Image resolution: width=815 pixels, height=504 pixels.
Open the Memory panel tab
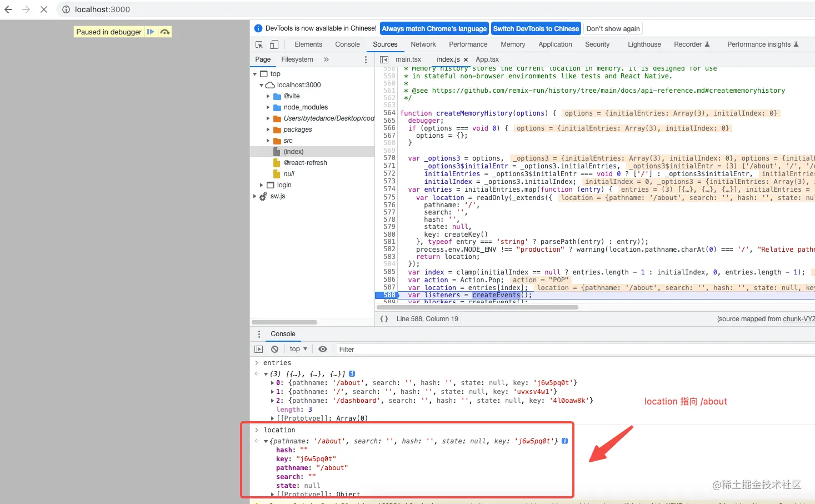tap(513, 44)
